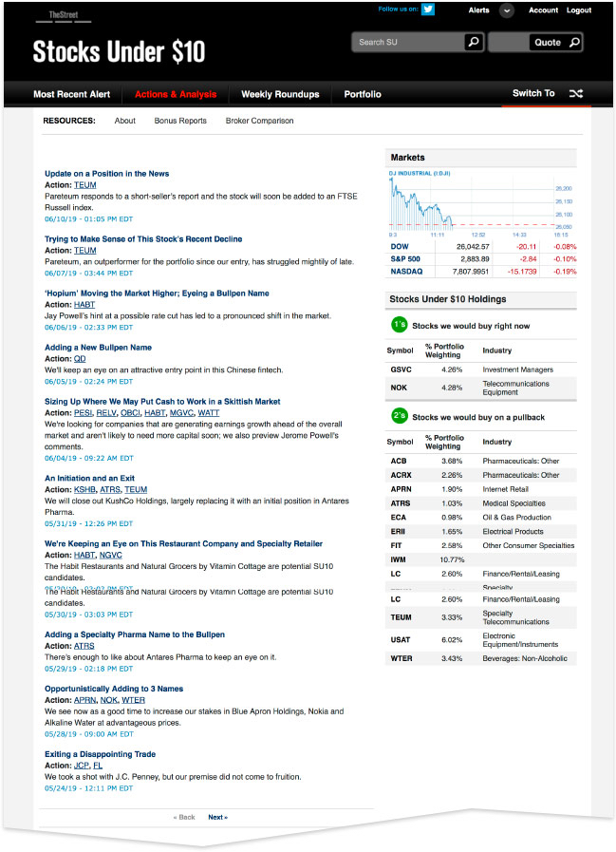Open 'Sizing Up Where We May Put Cash' article
The width and height of the screenshot is (616, 852).
click(x=162, y=402)
